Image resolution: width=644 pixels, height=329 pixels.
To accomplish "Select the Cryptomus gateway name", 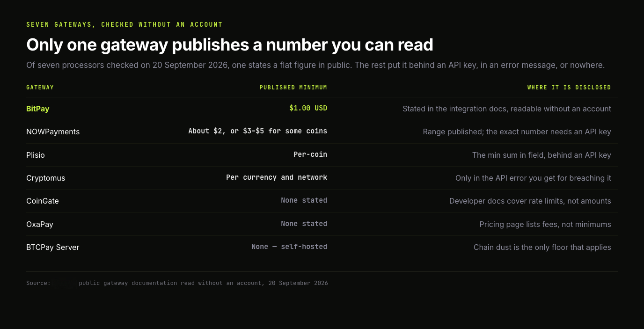I will tap(46, 178).
